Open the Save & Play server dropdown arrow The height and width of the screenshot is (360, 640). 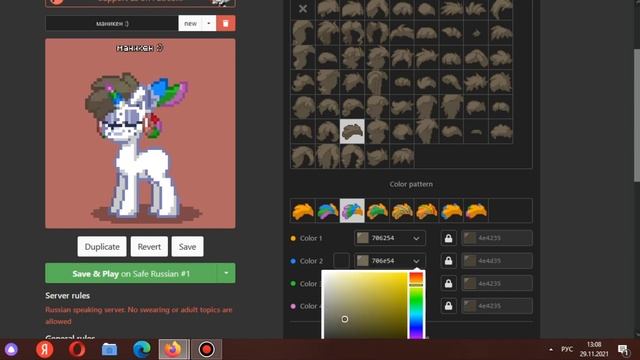click(x=226, y=273)
